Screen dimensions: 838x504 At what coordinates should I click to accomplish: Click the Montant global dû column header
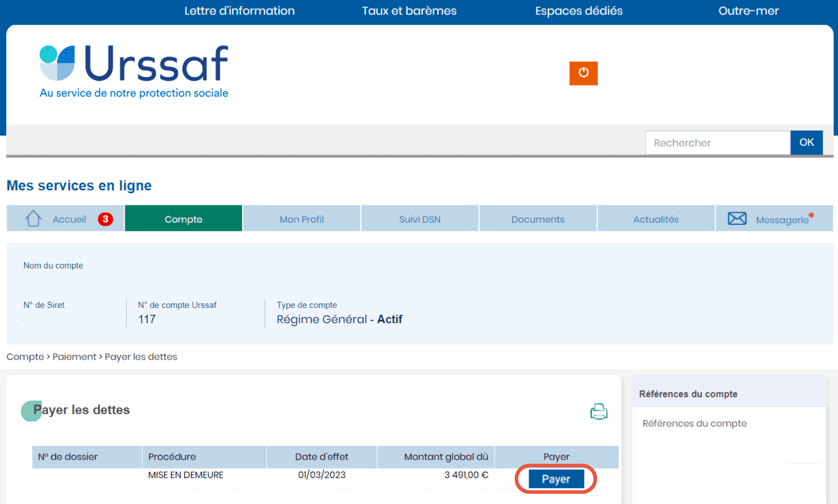(436, 457)
